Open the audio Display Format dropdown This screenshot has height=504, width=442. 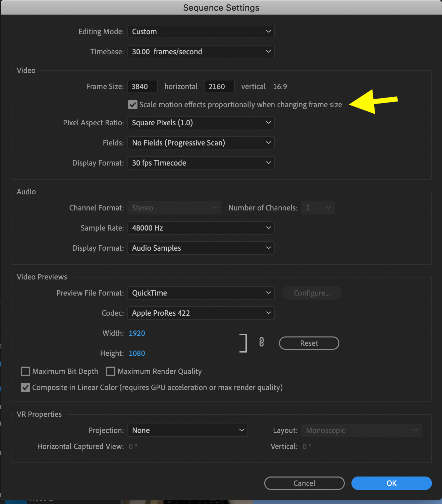(x=201, y=248)
